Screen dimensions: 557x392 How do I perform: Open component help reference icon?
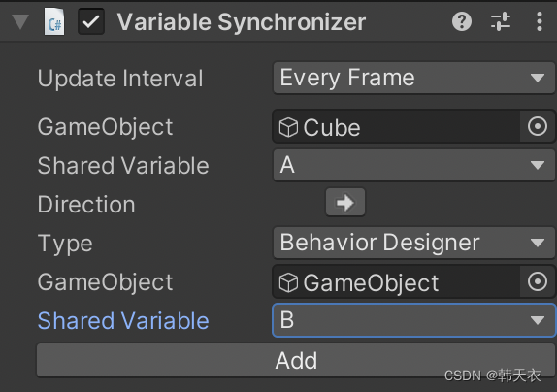coord(462,21)
